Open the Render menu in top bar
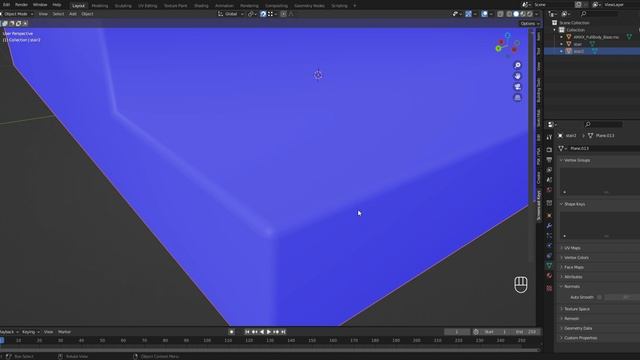The image size is (640, 360). point(21,4)
